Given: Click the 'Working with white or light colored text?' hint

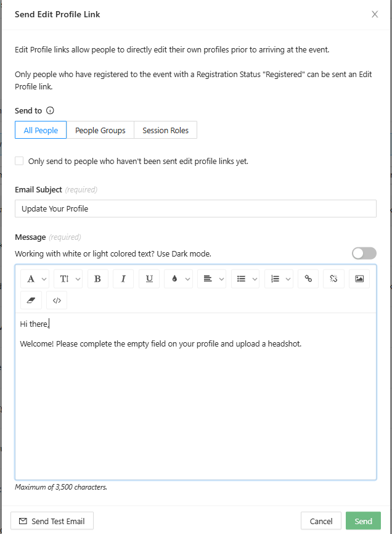Looking at the screenshot, I should (113, 253).
